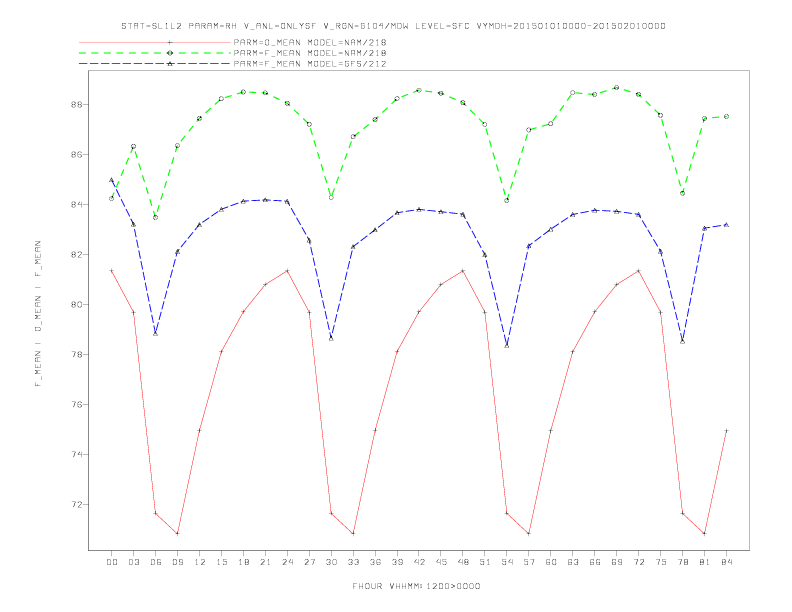Select legend entry PARM=F_MEAN MODEL=NAM/218

[x=310, y=53]
